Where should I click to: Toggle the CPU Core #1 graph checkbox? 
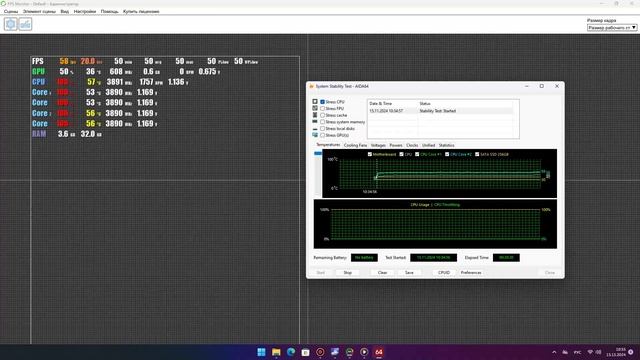(417, 154)
